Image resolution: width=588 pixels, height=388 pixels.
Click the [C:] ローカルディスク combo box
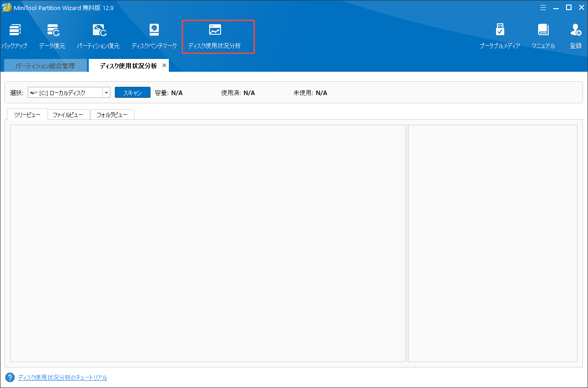point(69,93)
